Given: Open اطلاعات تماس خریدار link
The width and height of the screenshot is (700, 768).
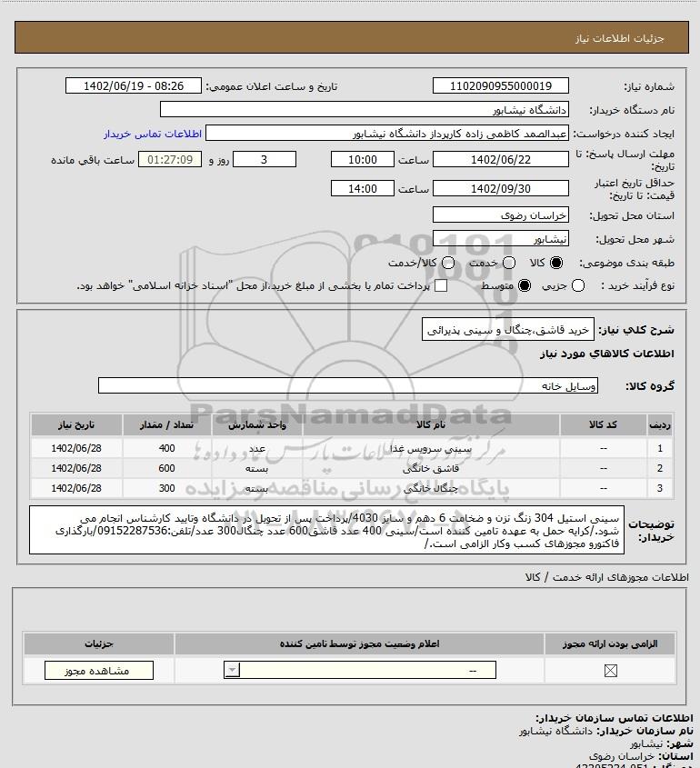Looking at the screenshot, I should [x=153, y=134].
